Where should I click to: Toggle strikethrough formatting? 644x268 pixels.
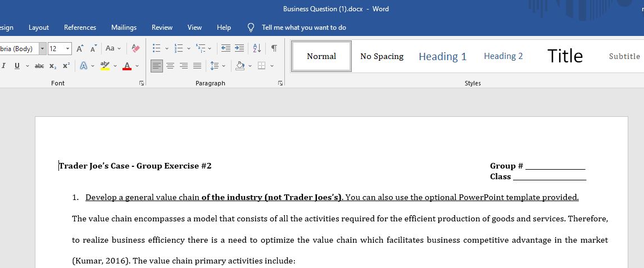click(x=39, y=66)
